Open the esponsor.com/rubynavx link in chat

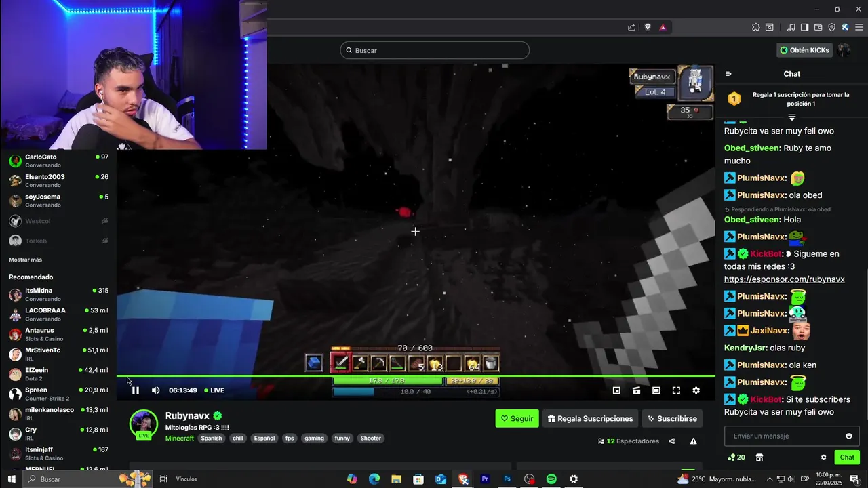784,279
